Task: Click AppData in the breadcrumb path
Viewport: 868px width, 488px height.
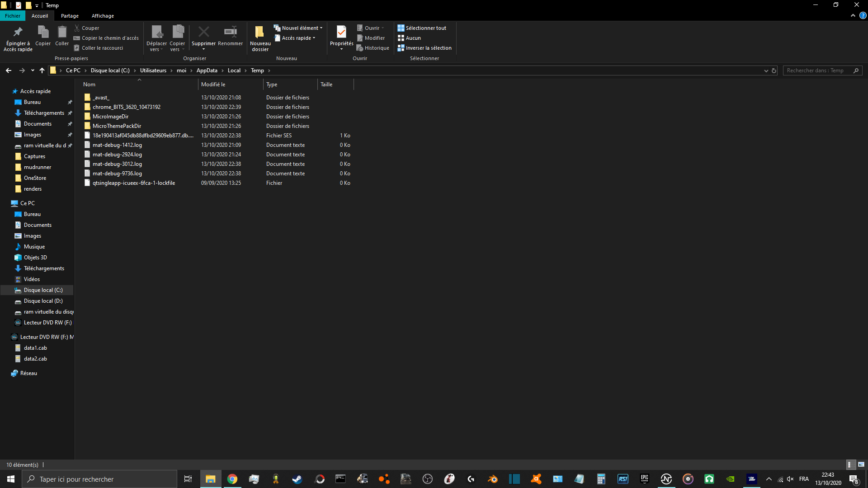Action: tap(207, 70)
